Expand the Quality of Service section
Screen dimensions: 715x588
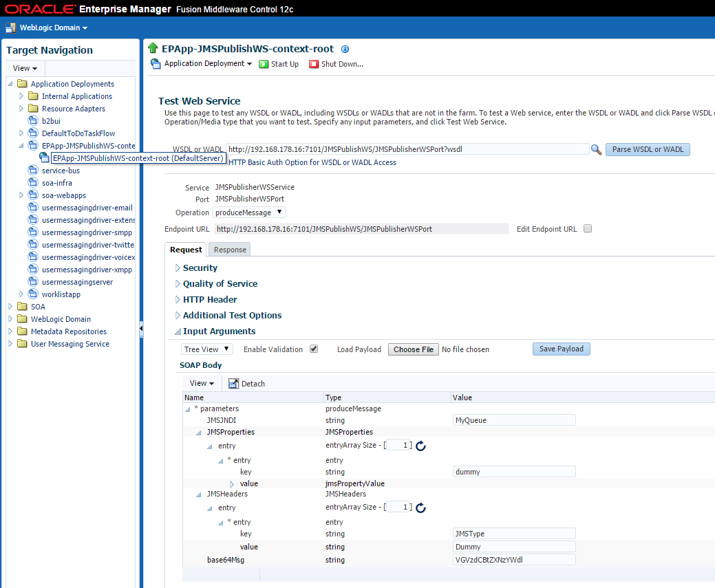click(x=178, y=283)
